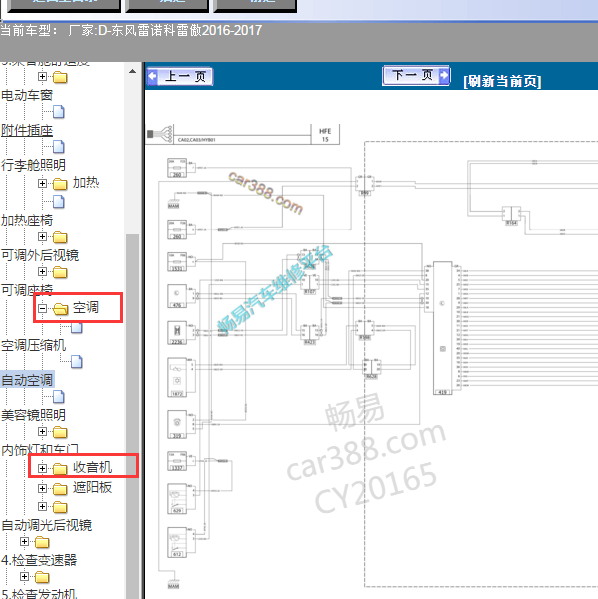Expand the 遮阳板 folder node

42,488
